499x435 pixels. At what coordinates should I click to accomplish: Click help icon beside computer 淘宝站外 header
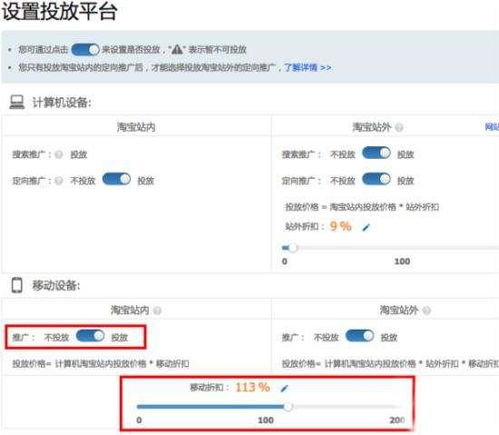tap(399, 127)
